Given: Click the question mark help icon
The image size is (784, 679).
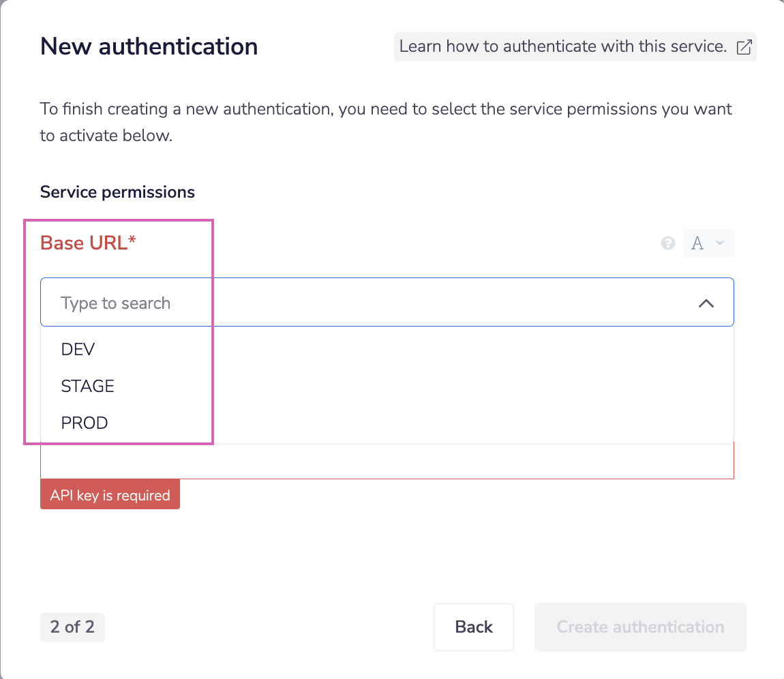Looking at the screenshot, I should point(668,243).
